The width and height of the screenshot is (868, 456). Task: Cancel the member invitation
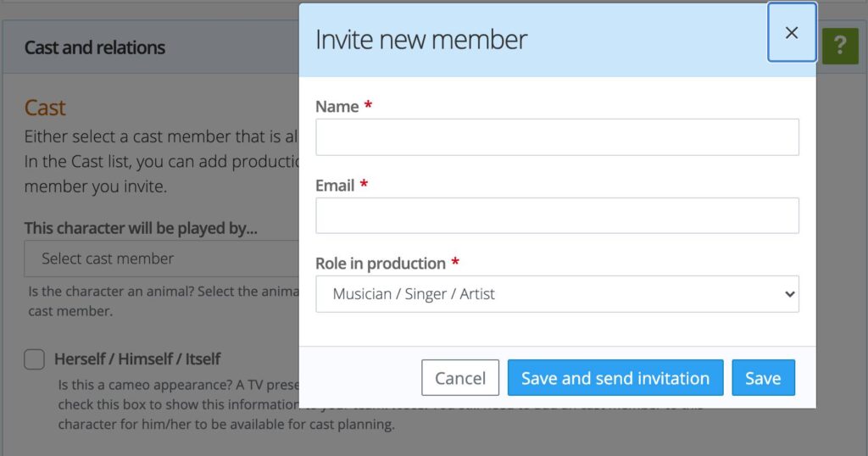(x=460, y=378)
